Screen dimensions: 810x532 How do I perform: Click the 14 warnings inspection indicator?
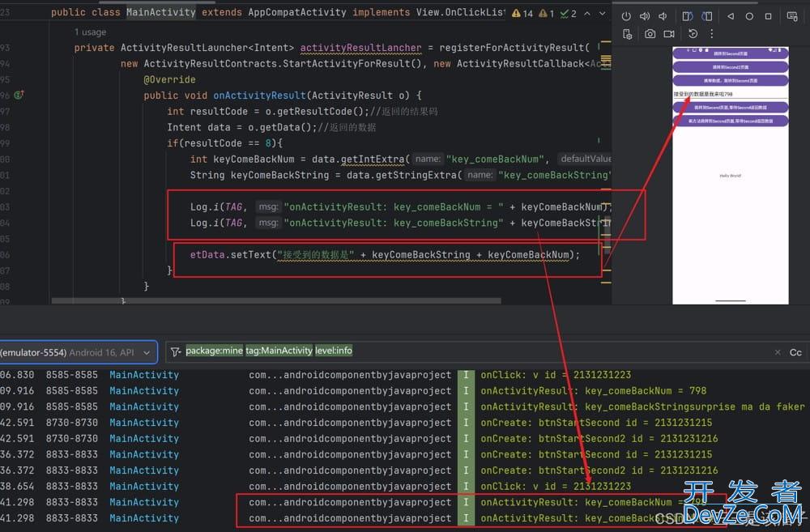523,14
